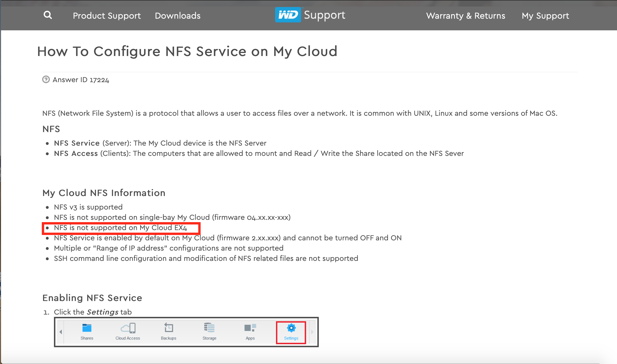Click the bold 'NFS Access' term
This screenshot has height=364, width=617.
[76, 153]
